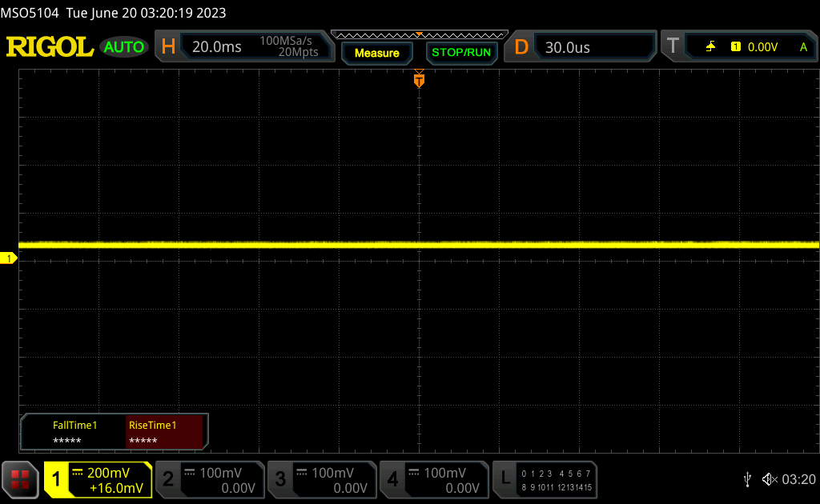This screenshot has width=820, height=504.
Task: Click the USB connection status icon
Action: 747,479
